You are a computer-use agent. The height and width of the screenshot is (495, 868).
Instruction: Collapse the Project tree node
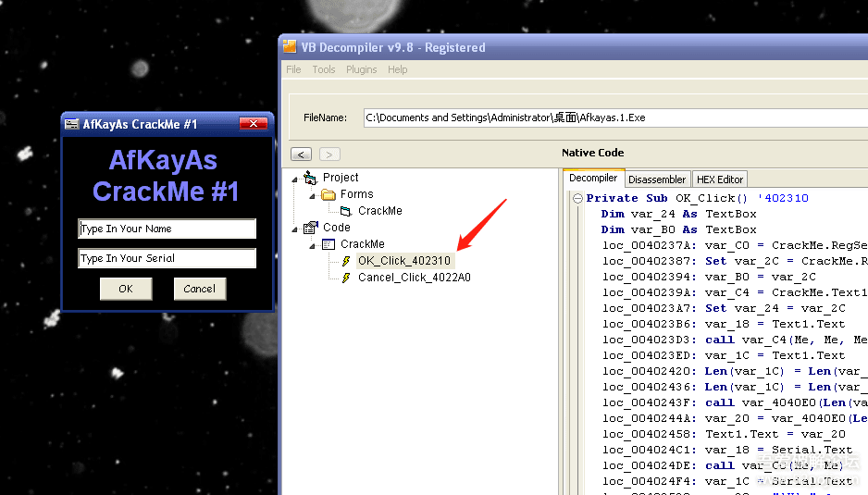[x=295, y=179]
